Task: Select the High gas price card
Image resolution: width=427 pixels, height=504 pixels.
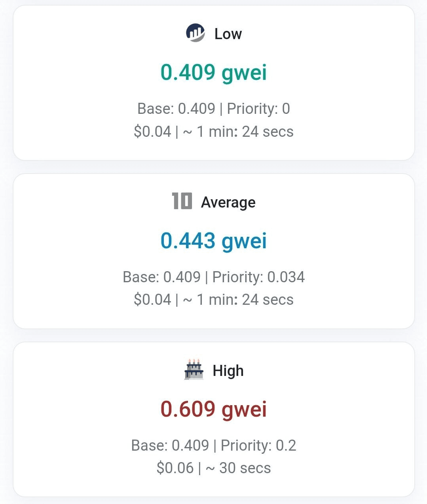Action: pyautogui.click(x=214, y=419)
